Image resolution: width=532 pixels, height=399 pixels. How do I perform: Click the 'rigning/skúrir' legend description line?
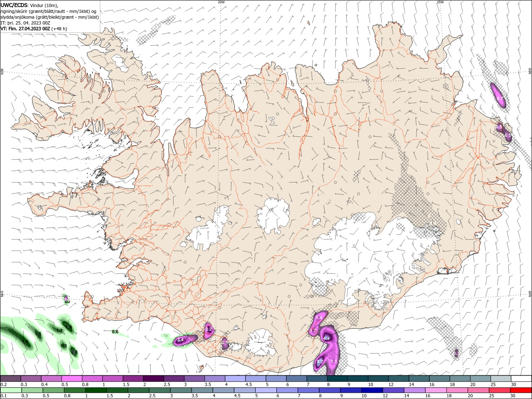pos(48,11)
